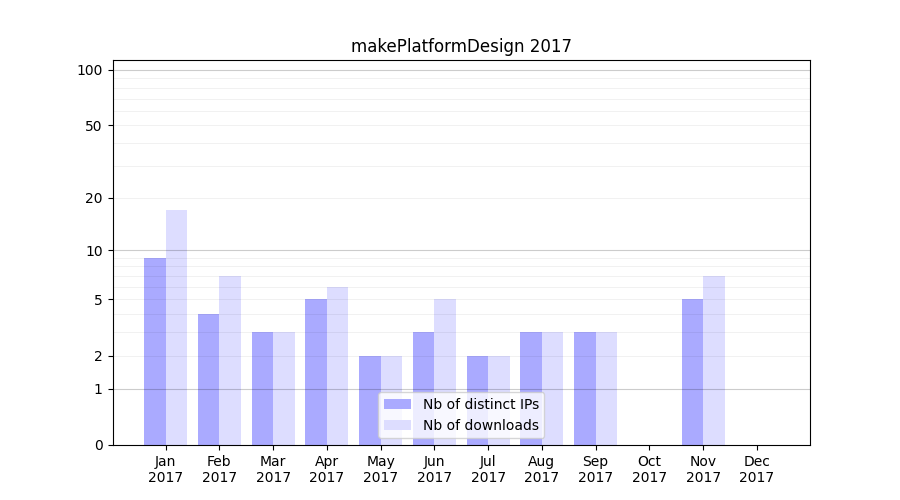Image resolution: width=900 pixels, height=500 pixels.
Task: Click the 100 y-axis tick label
Action: pos(90,70)
